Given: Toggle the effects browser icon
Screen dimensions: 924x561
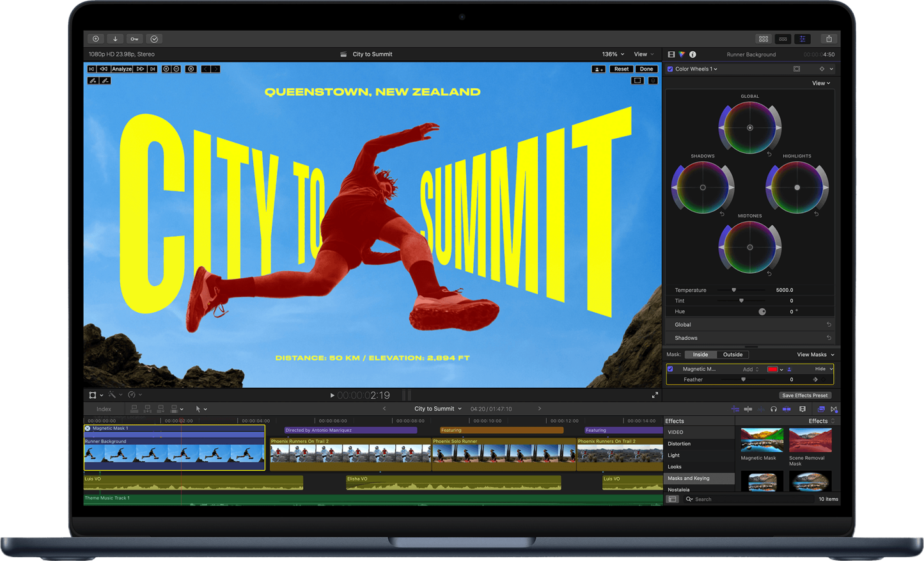Looking at the screenshot, I should click(821, 409).
